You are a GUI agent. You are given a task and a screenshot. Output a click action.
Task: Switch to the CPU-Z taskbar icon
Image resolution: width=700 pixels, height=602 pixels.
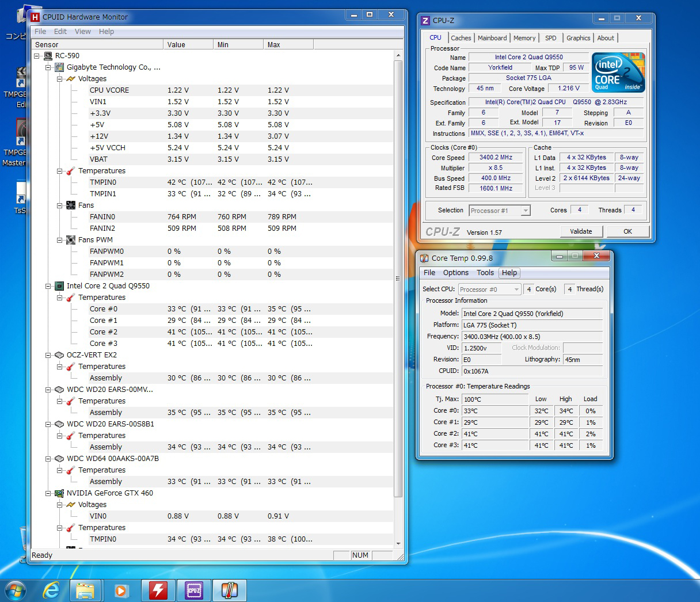194,590
